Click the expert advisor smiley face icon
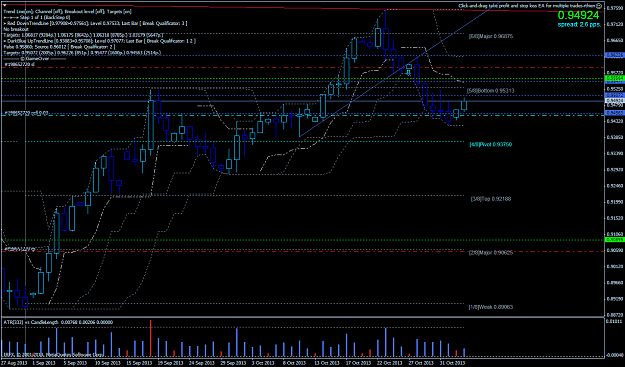Viewport: 625px width, 367px height. (599, 6)
